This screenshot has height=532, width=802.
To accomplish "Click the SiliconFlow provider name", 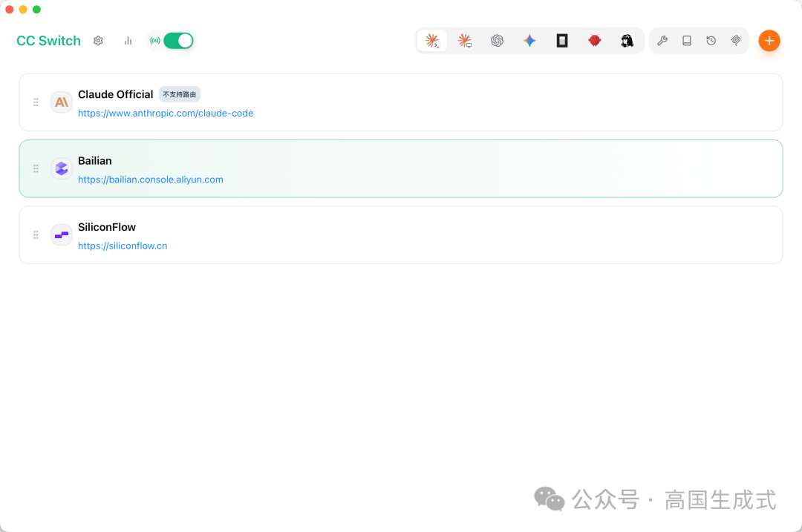I will tap(107, 227).
